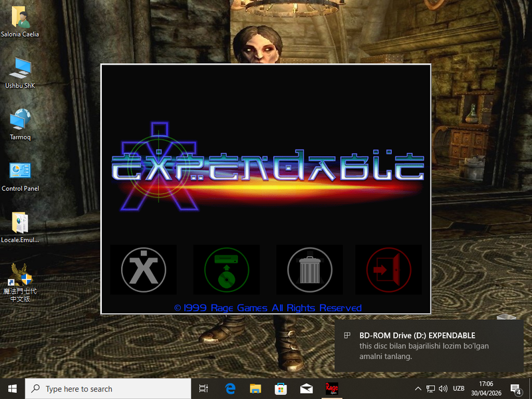Open the Action Center notifications icon
532x399 pixels.
pos(516,389)
